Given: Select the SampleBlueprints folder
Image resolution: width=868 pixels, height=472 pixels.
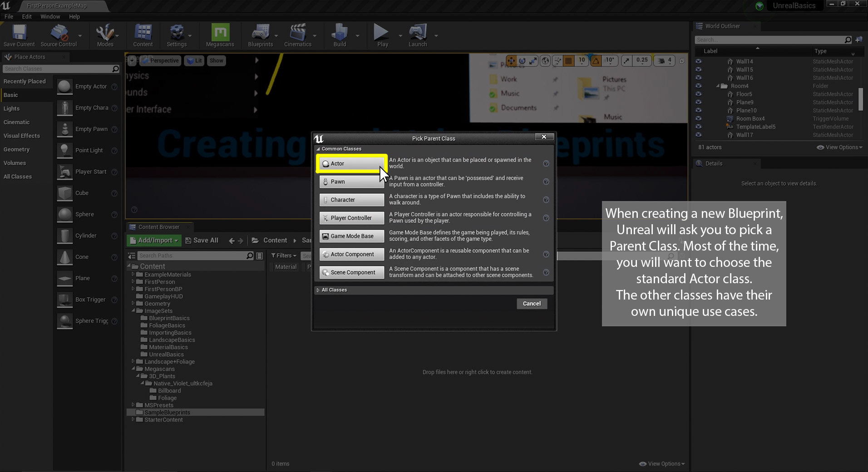Looking at the screenshot, I should (196, 413).
